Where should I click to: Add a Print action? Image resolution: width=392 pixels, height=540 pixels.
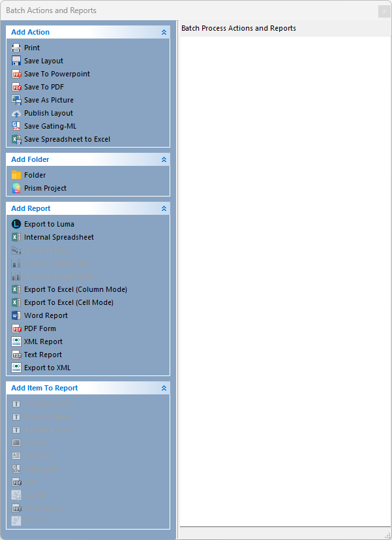pos(26,48)
